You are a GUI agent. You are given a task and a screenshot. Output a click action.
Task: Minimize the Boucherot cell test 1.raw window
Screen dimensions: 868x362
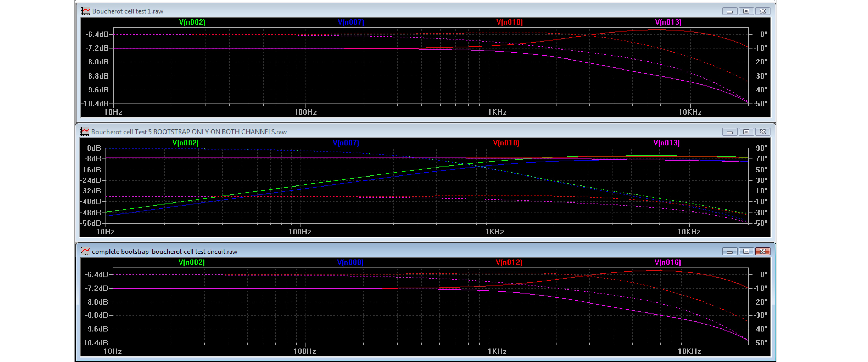click(730, 11)
